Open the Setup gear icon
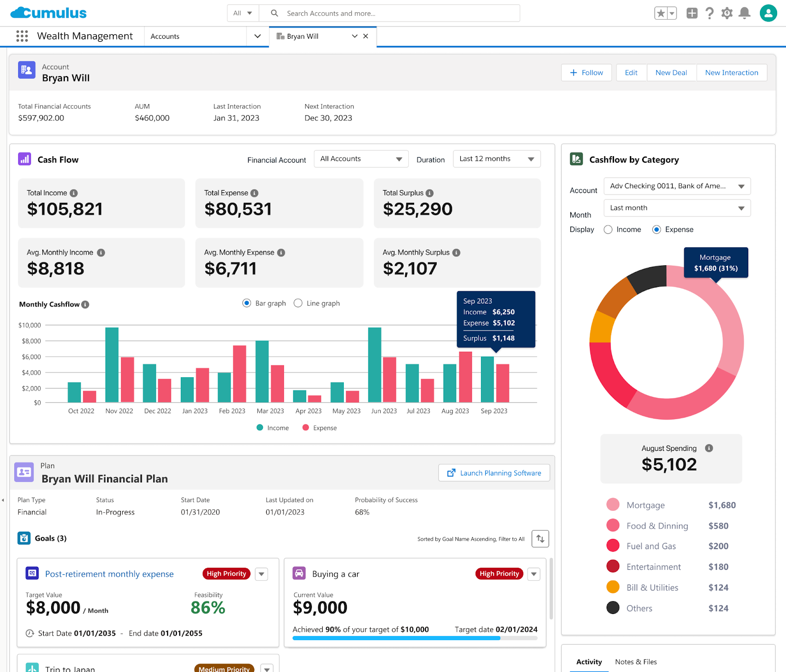 [x=727, y=13]
